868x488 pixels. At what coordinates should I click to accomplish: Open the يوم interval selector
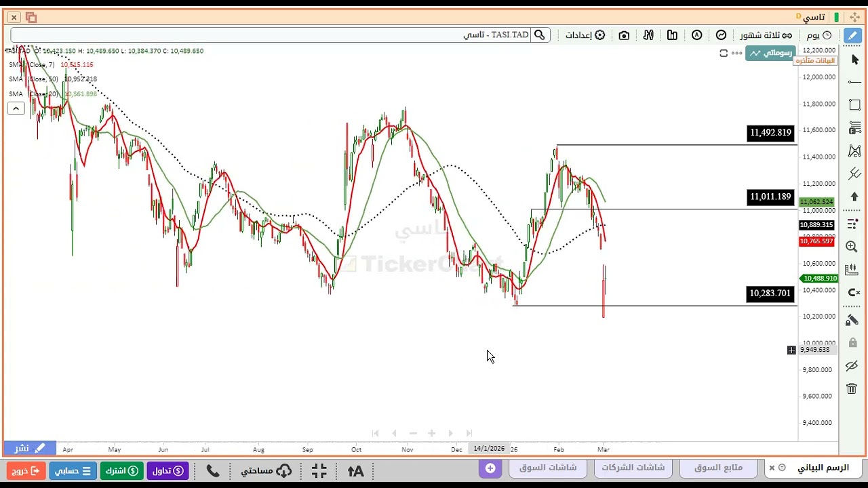point(818,35)
